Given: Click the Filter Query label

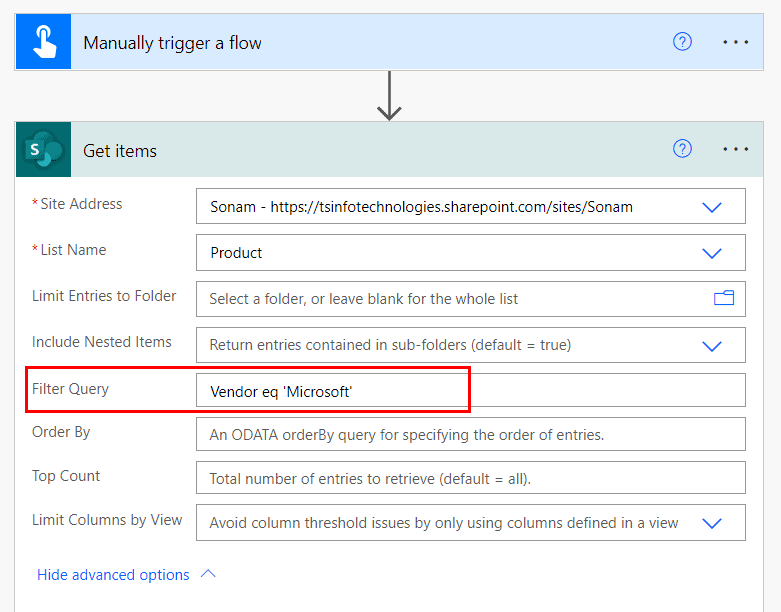Looking at the screenshot, I should (x=70, y=389).
